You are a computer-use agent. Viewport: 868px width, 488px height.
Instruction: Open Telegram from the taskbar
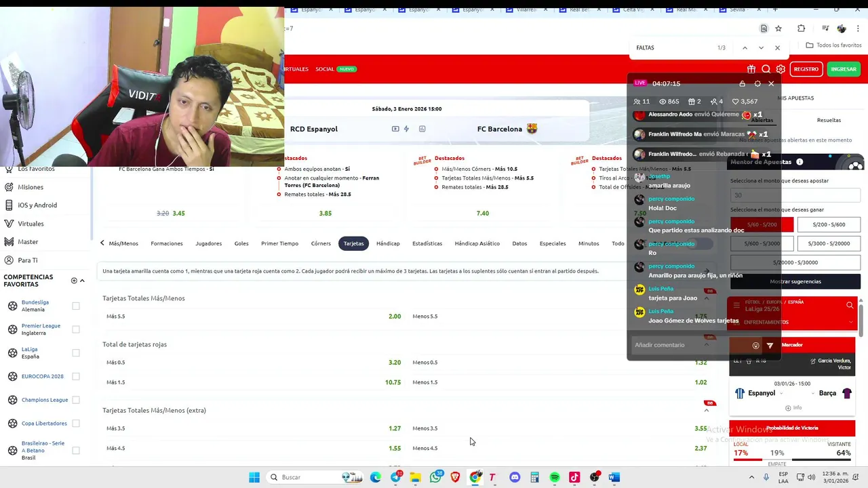coord(395,477)
